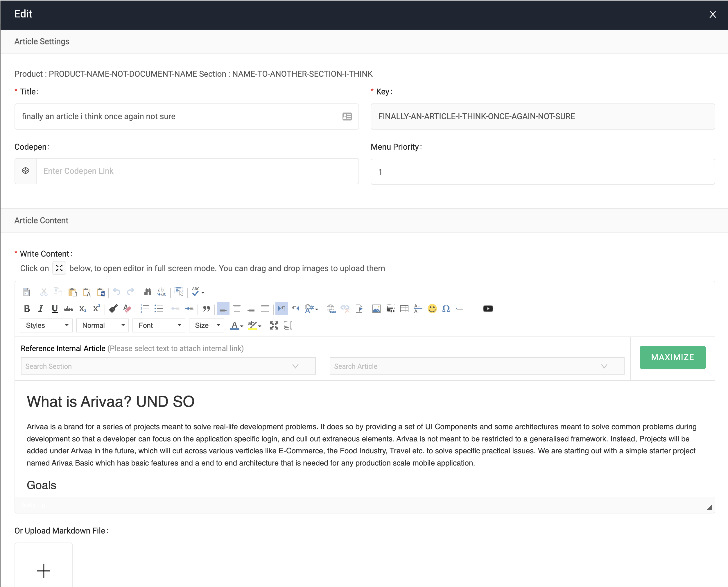Screen dimensions: 728x587
Task: Toggle subscript formatting
Action: coord(83,308)
